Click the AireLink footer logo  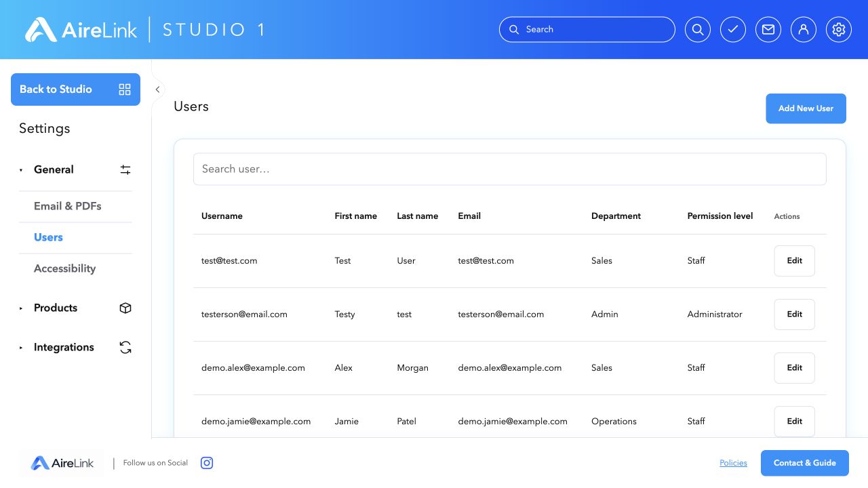pos(62,464)
